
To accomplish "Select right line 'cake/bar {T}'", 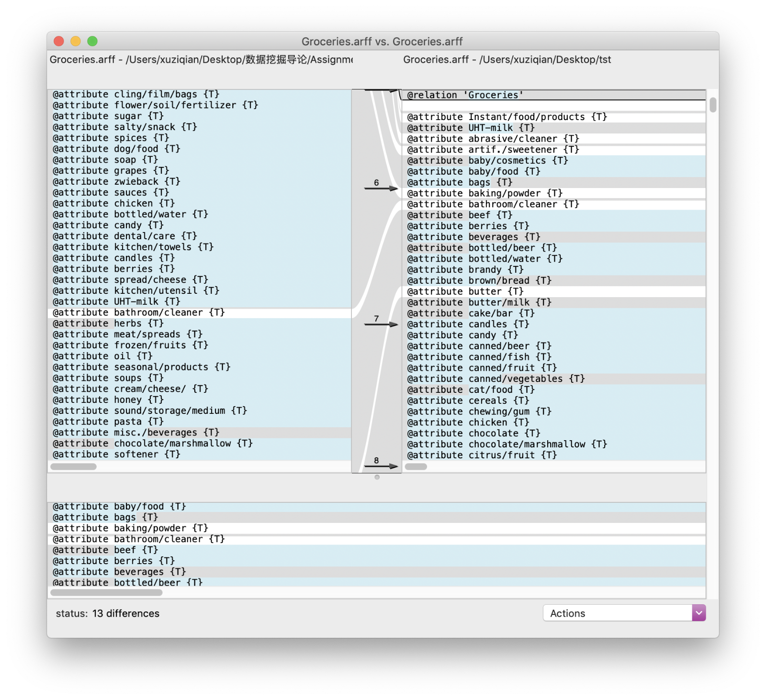I will 554,313.
